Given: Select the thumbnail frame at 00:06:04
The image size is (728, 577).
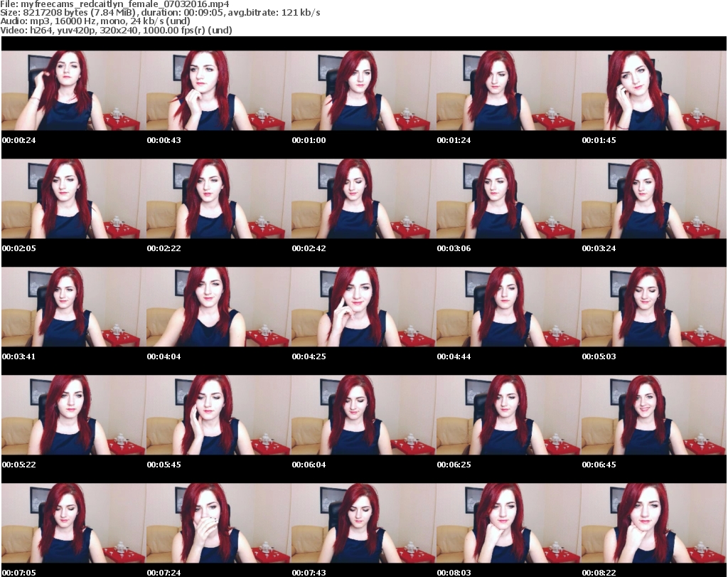Looking at the screenshot, I should (x=364, y=415).
